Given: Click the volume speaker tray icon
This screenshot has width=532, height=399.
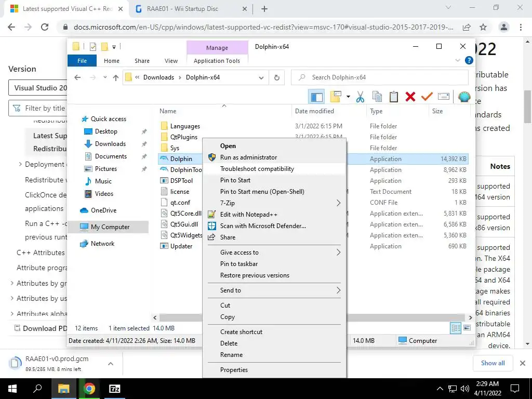Looking at the screenshot, I should 465,389.
